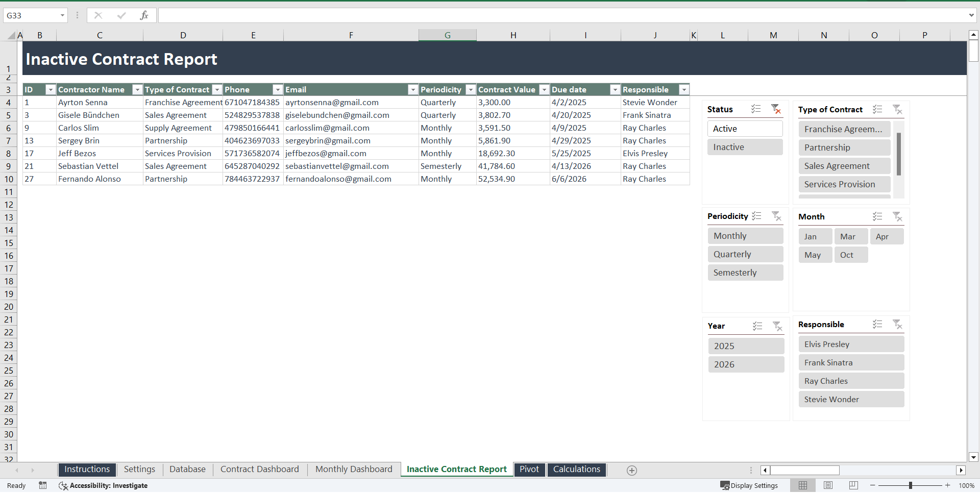The height and width of the screenshot is (493, 980).
Task: Switch to the Settings sheet tab
Action: click(139, 470)
